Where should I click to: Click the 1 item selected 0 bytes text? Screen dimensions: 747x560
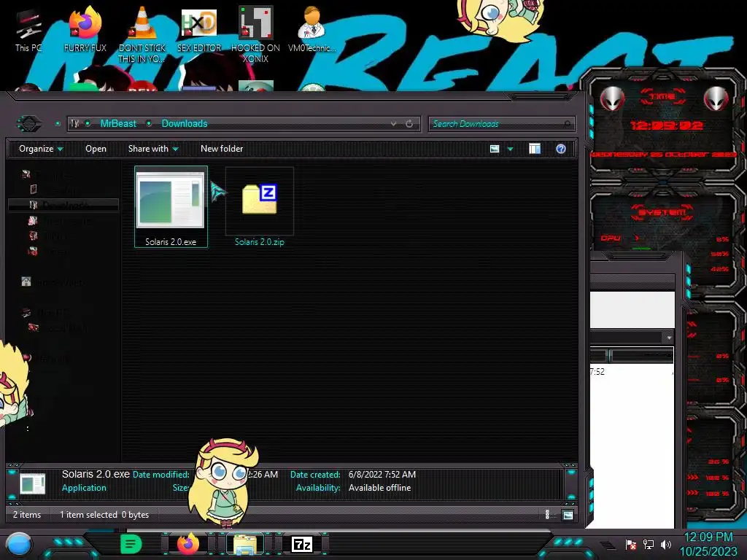point(104,515)
